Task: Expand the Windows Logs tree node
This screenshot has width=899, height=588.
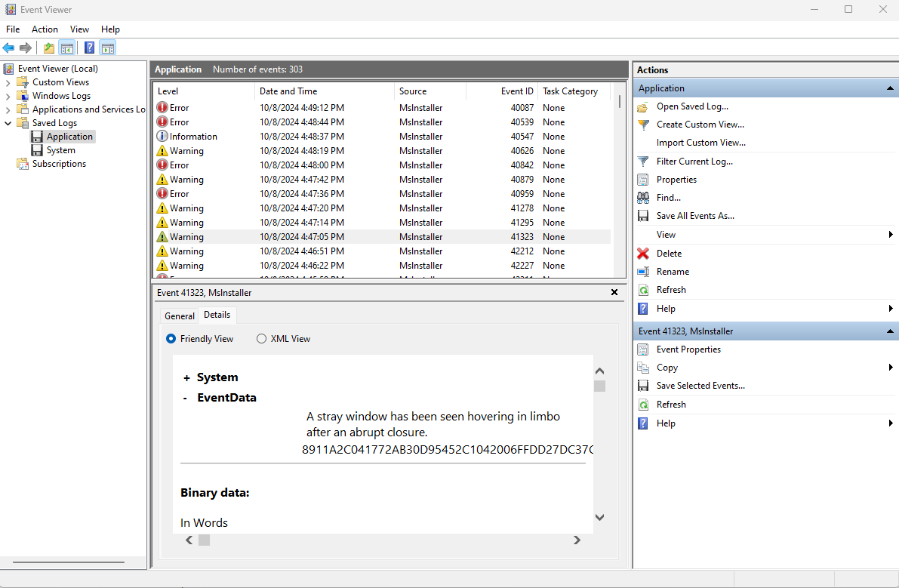Action: tap(8, 97)
